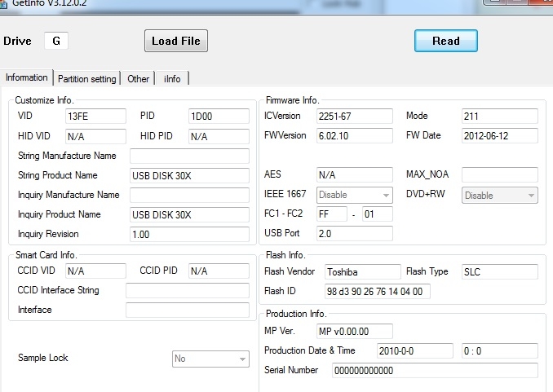Viewport: 553px width, 392px height.
Task: Click the Customize Info. group label
Action: click(44, 100)
